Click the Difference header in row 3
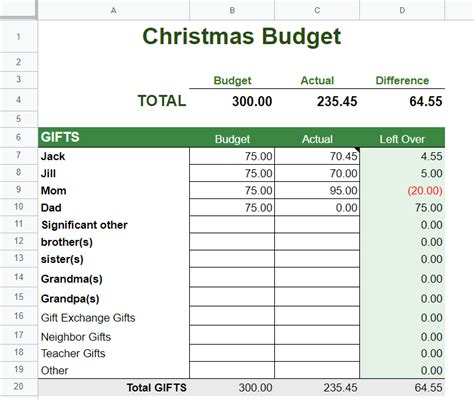The height and width of the screenshot is (400, 474). (402, 80)
